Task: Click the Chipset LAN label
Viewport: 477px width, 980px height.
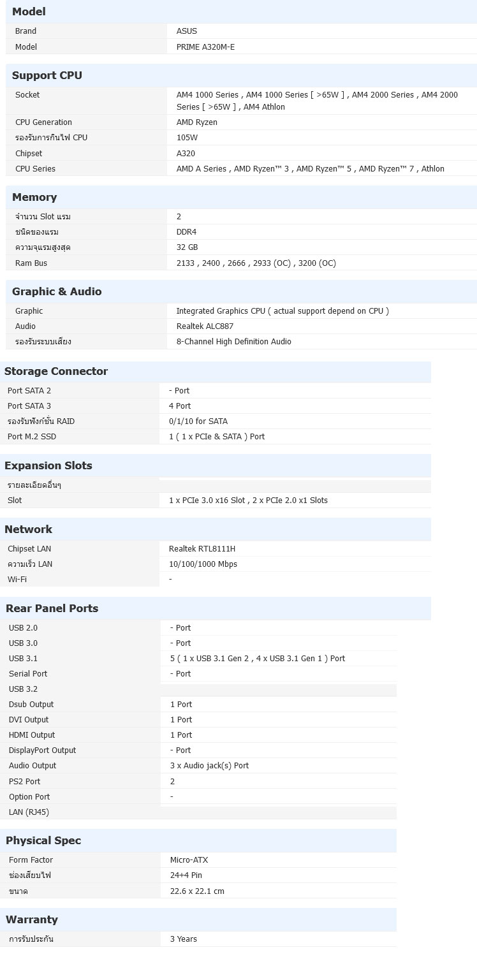Action: (29, 549)
